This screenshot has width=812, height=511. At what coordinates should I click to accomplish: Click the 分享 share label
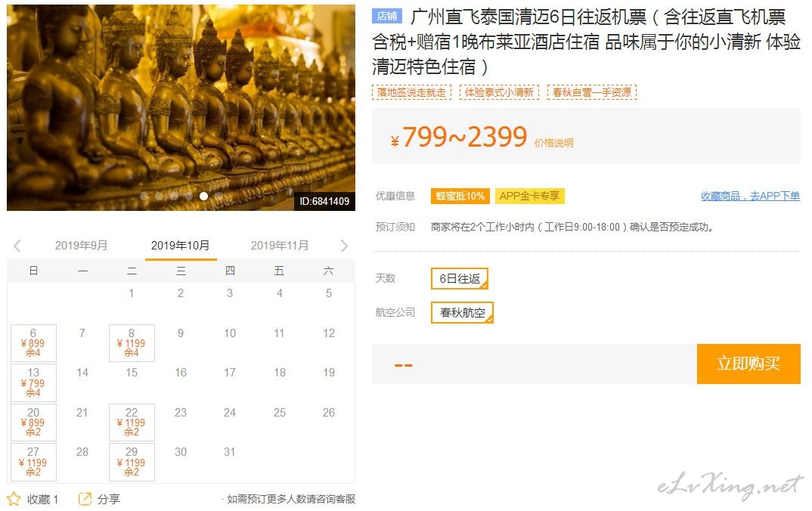pyautogui.click(x=109, y=499)
